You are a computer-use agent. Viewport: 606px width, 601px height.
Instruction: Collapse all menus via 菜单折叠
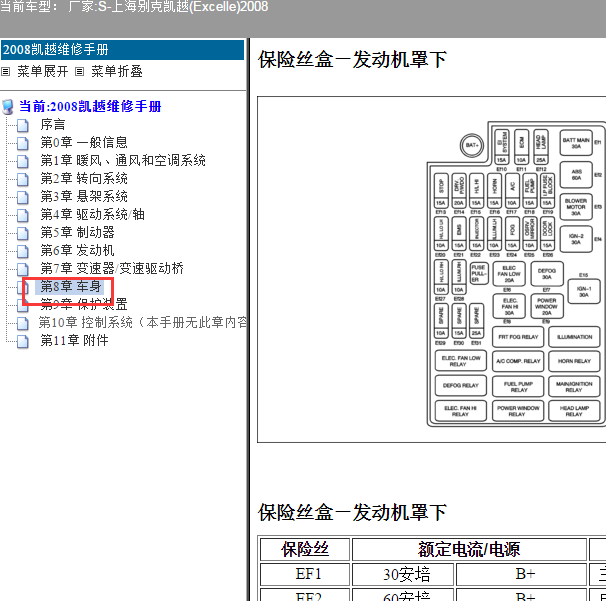coord(117,72)
